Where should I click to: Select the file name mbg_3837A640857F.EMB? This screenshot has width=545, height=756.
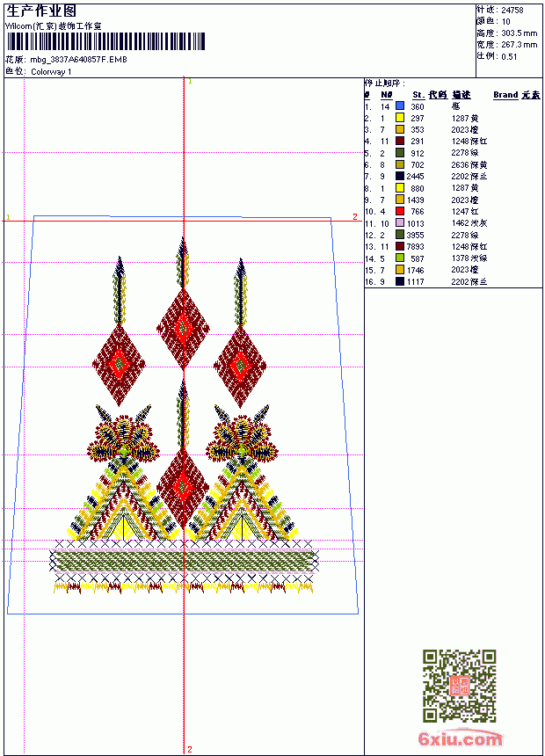(78, 60)
